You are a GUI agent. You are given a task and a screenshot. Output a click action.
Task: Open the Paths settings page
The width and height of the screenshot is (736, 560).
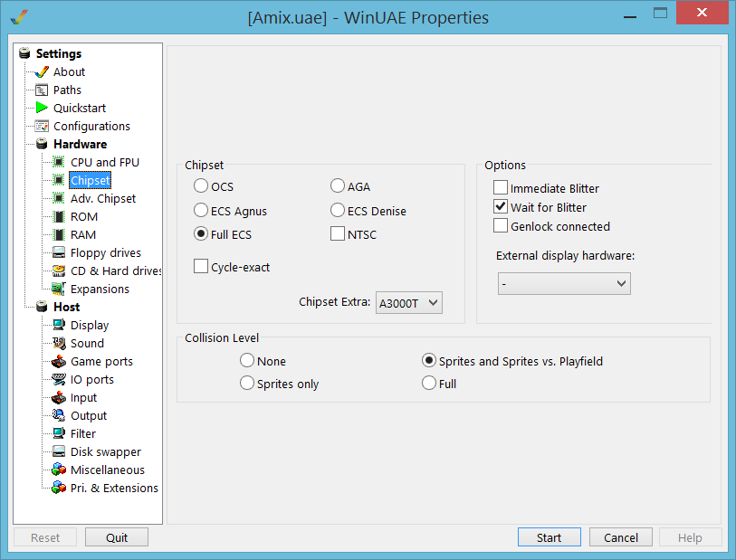tap(67, 90)
